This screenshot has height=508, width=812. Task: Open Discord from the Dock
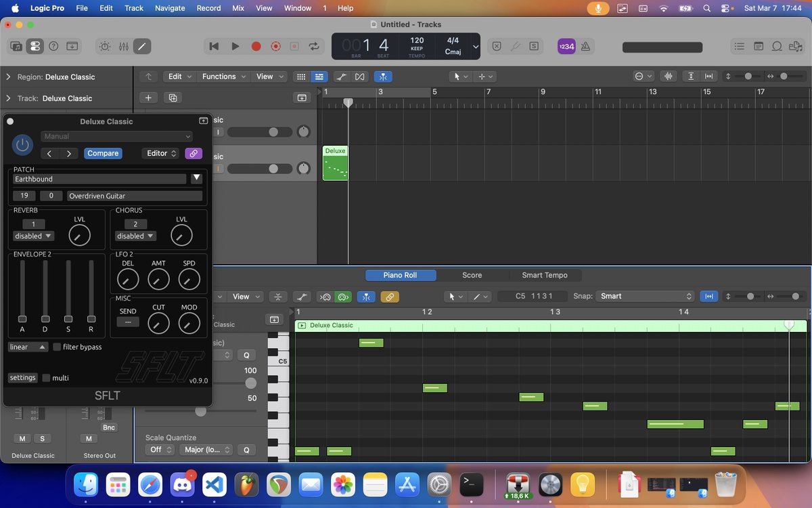click(183, 485)
